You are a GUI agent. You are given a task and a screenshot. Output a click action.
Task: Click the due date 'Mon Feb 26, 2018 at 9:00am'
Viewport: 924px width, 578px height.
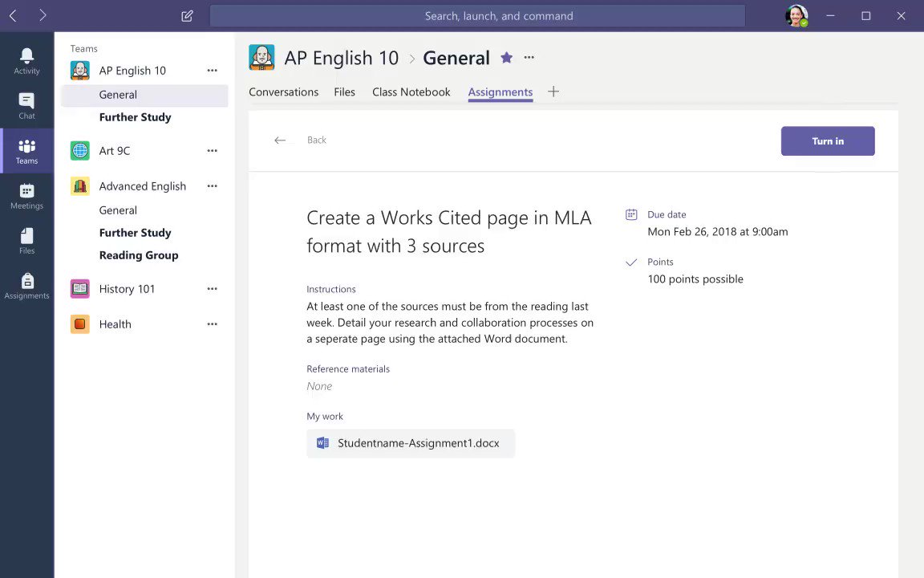coord(718,232)
